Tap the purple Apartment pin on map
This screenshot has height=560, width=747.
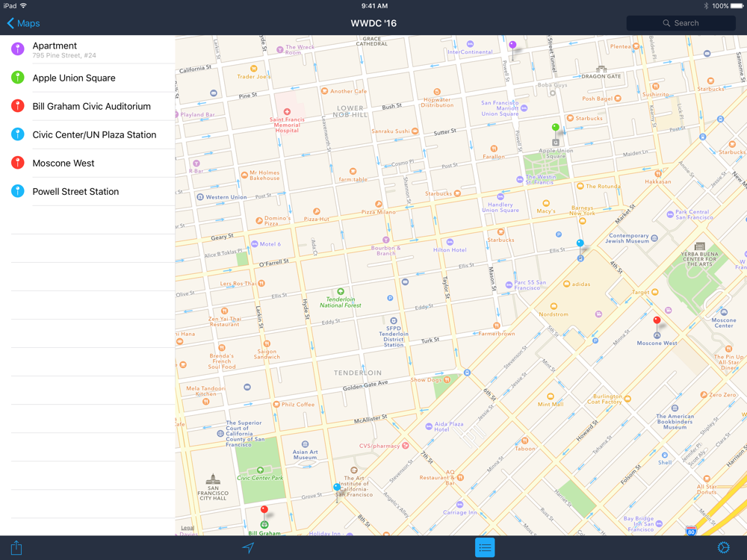(512, 46)
